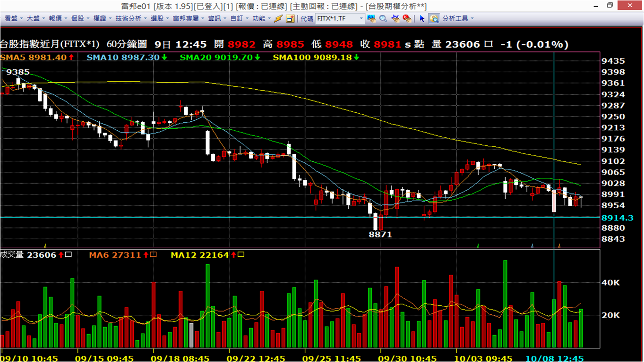This screenshot has height=362, width=644.
Task: Click the 09/10 10:45 date label
Action: (x=29, y=358)
